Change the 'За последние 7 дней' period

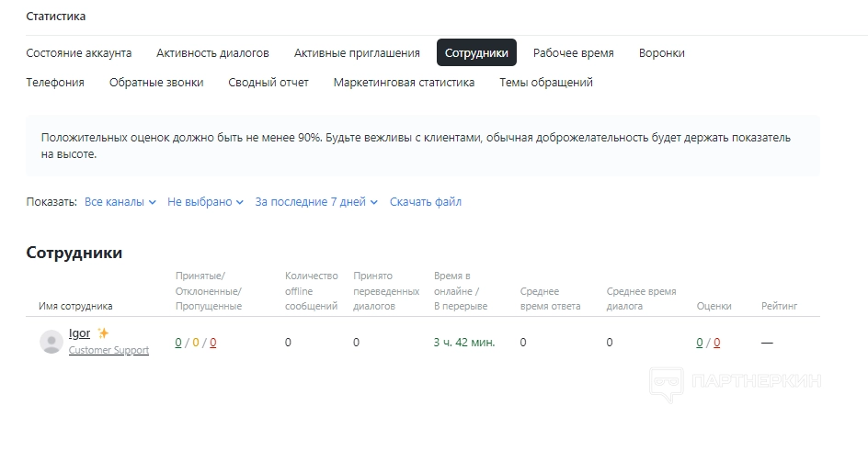(x=316, y=202)
